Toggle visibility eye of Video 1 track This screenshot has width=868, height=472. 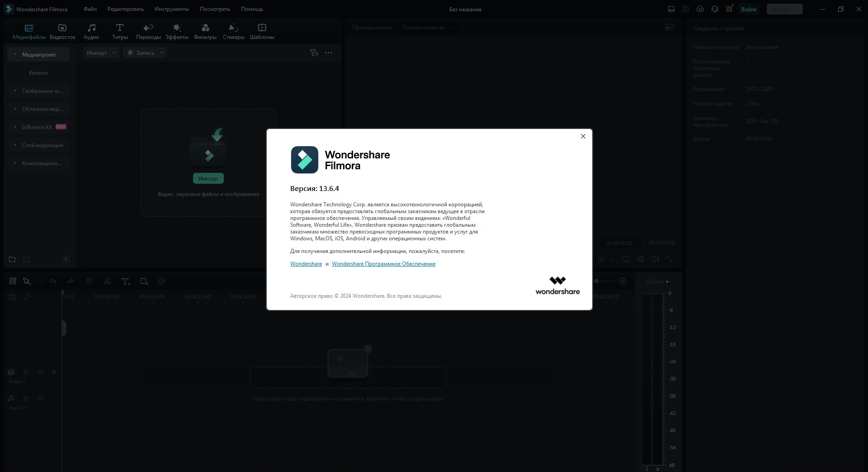(54, 372)
